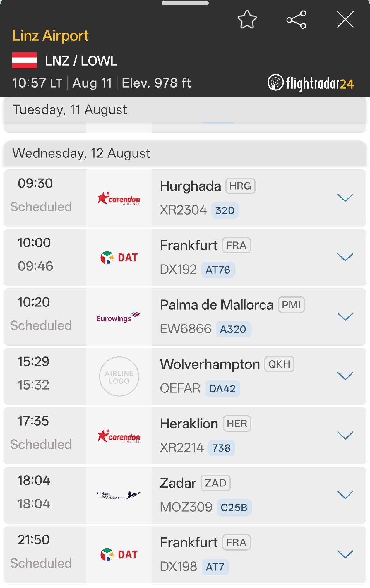This screenshot has height=588, width=370.
Task: Expand Frankfurt DX192 flight details
Action: (x=345, y=257)
